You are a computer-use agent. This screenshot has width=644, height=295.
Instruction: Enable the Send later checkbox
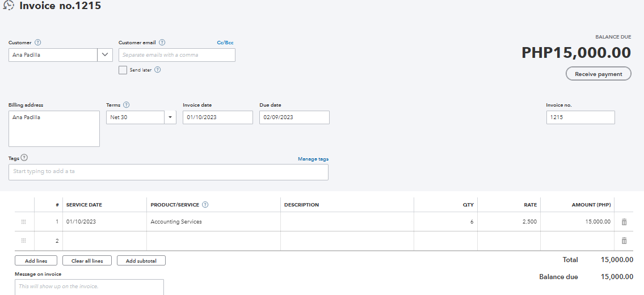pyautogui.click(x=123, y=70)
